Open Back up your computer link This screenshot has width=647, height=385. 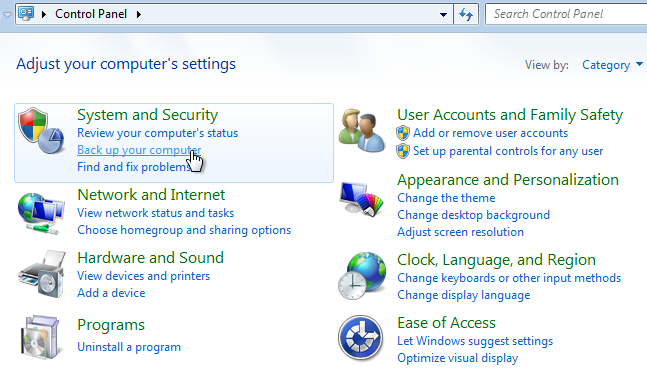point(139,150)
